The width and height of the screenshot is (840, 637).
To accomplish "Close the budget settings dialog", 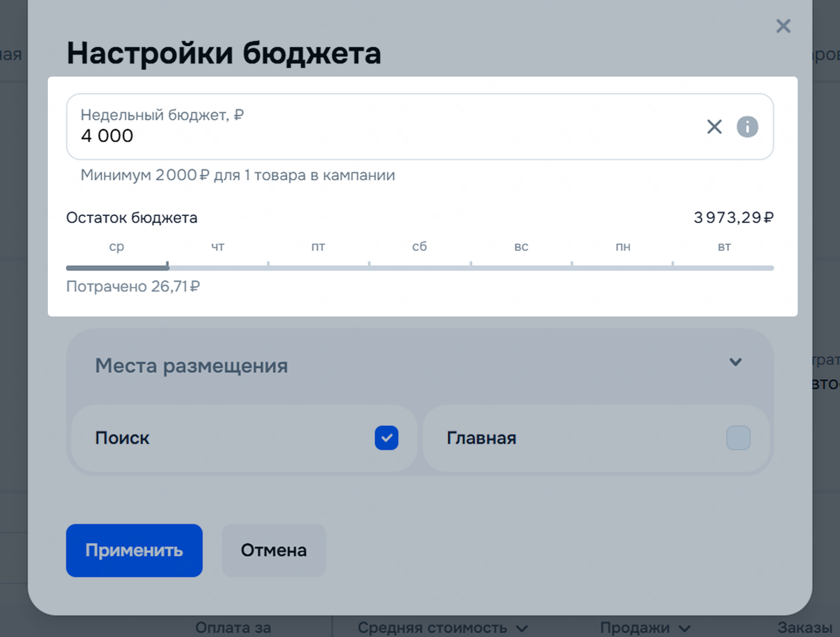I will [x=783, y=26].
